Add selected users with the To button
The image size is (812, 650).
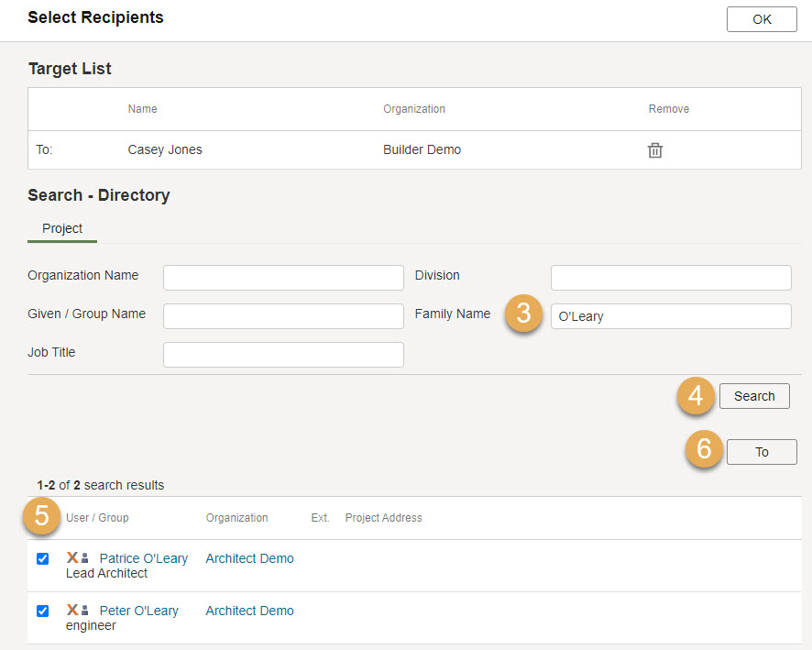762,452
